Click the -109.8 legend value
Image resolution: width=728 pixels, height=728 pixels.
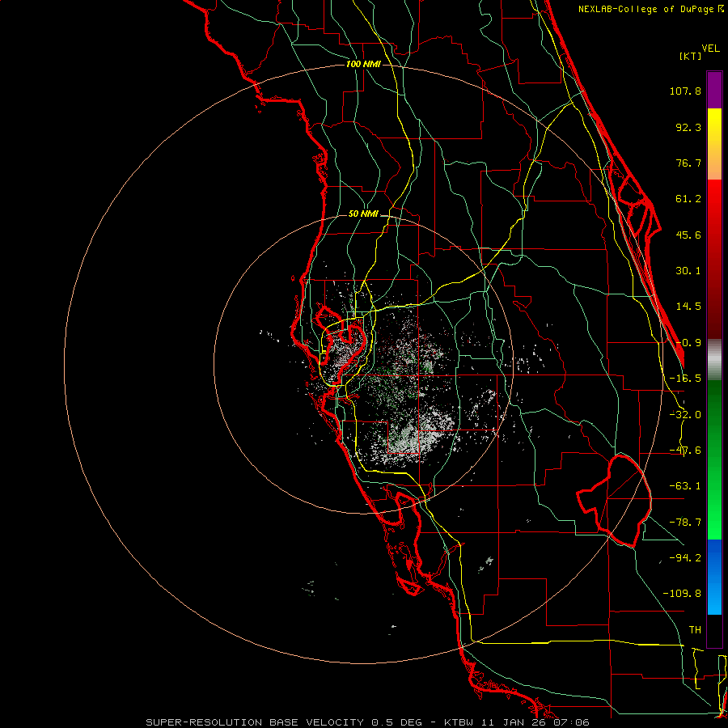pyautogui.click(x=682, y=594)
